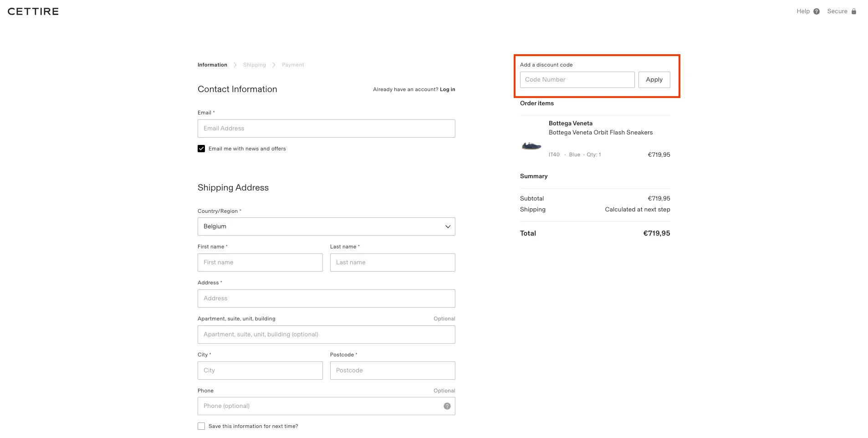Click the Bottega Veneta brand name

click(571, 124)
